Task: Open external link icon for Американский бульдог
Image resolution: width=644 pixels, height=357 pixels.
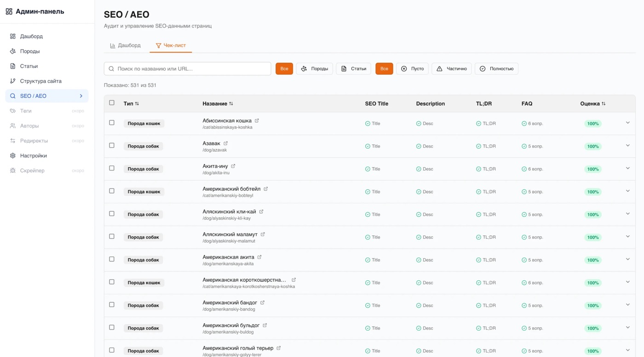Action: tap(265, 325)
